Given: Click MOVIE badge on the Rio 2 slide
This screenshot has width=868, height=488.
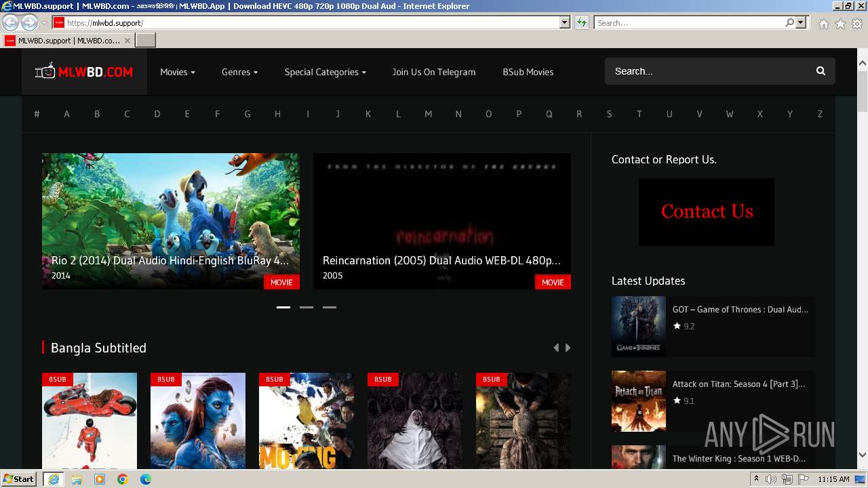Looking at the screenshot, I should pyautogui.click(x=281, y=282).
